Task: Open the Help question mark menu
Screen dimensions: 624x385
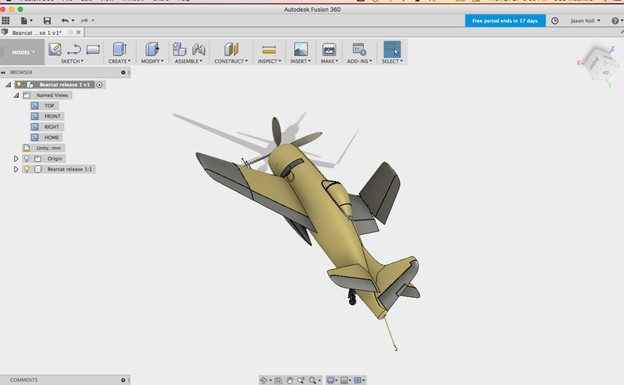Action: [616, 21]
